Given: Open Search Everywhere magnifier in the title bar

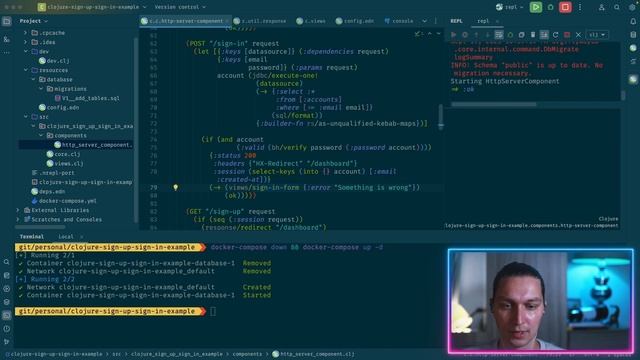Looking at the screenshot, I should tap(617, 7).
